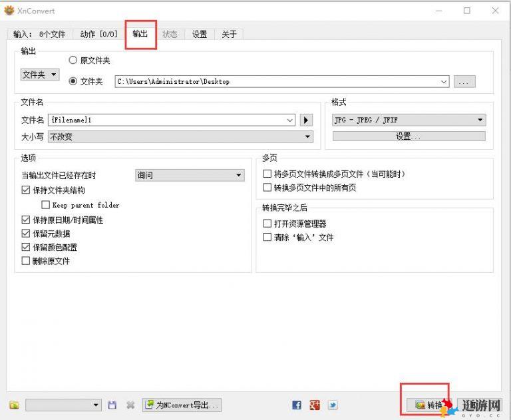
Task: Open the Twitter link icon
Action: pos(332,405)
